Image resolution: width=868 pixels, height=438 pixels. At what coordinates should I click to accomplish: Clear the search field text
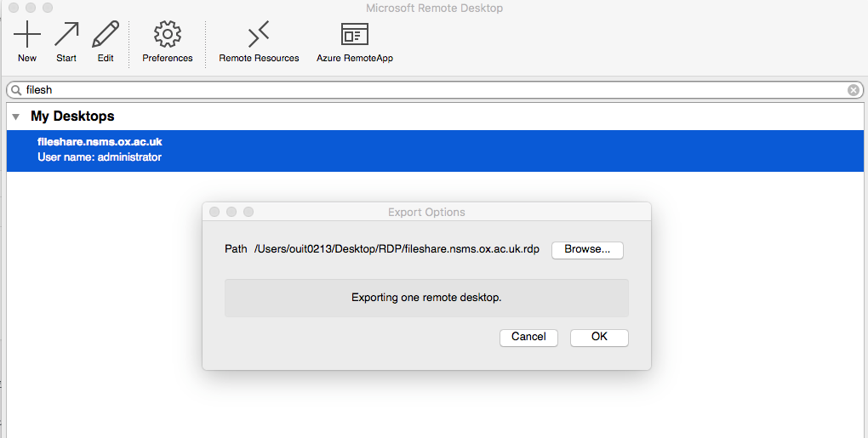tap(853, 90)
